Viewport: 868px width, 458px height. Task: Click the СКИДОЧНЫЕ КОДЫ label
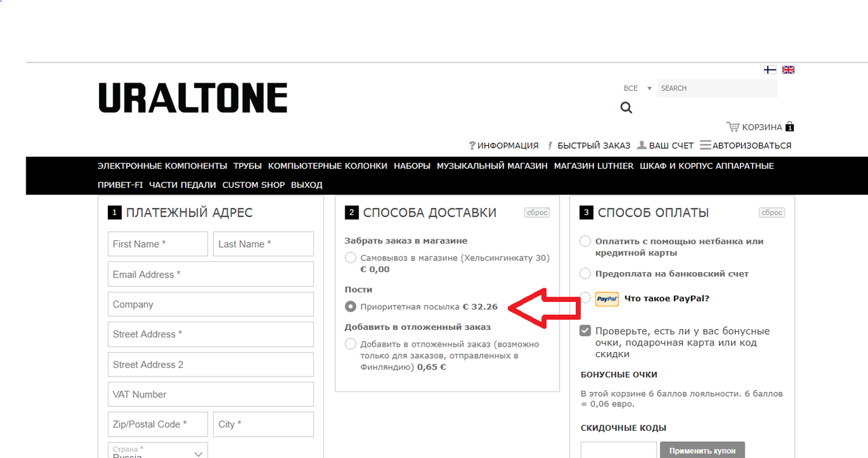click(624, 428)
